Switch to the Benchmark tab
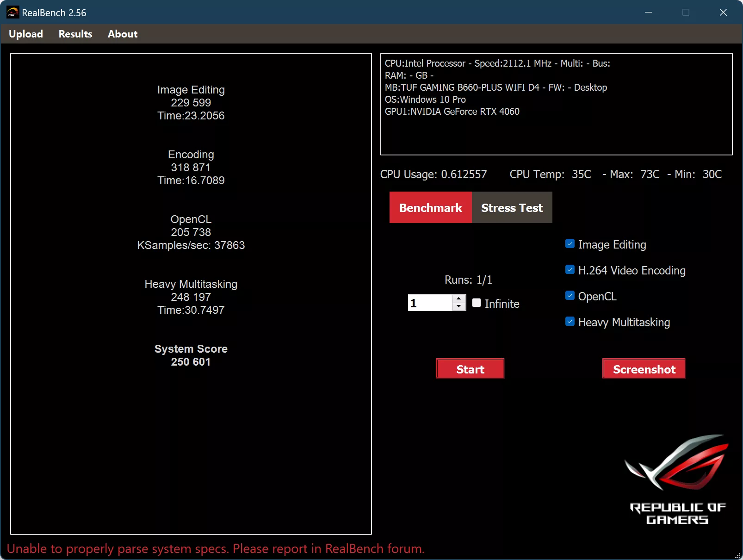 [431, 207]
